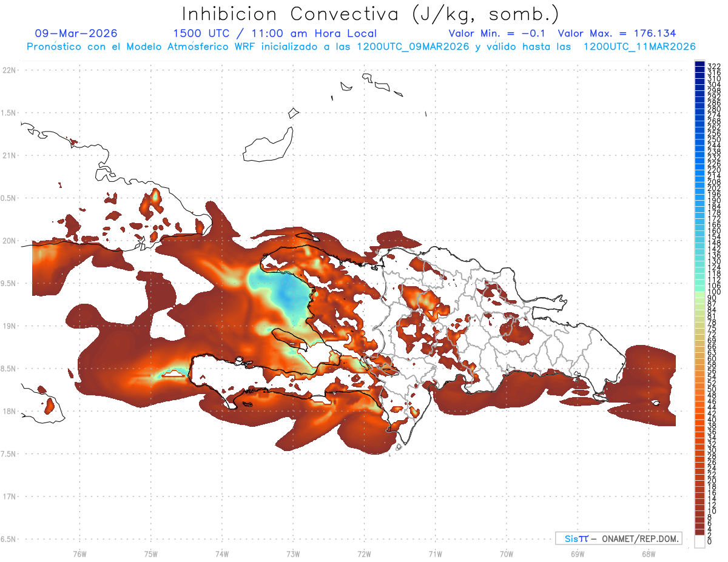Click the '17N' latitude label
This screenshot has height=562, width=728.
pos(9,497)
